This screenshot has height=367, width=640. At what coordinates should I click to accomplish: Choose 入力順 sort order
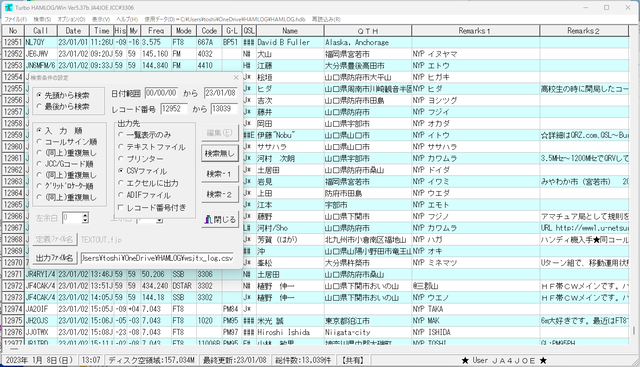pos(60,131)
